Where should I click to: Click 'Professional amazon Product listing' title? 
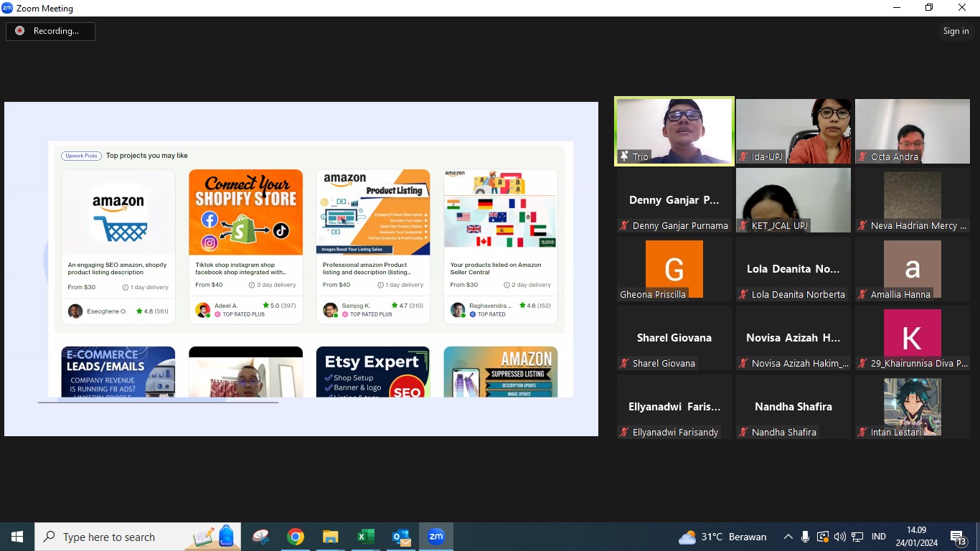point(367,268)
